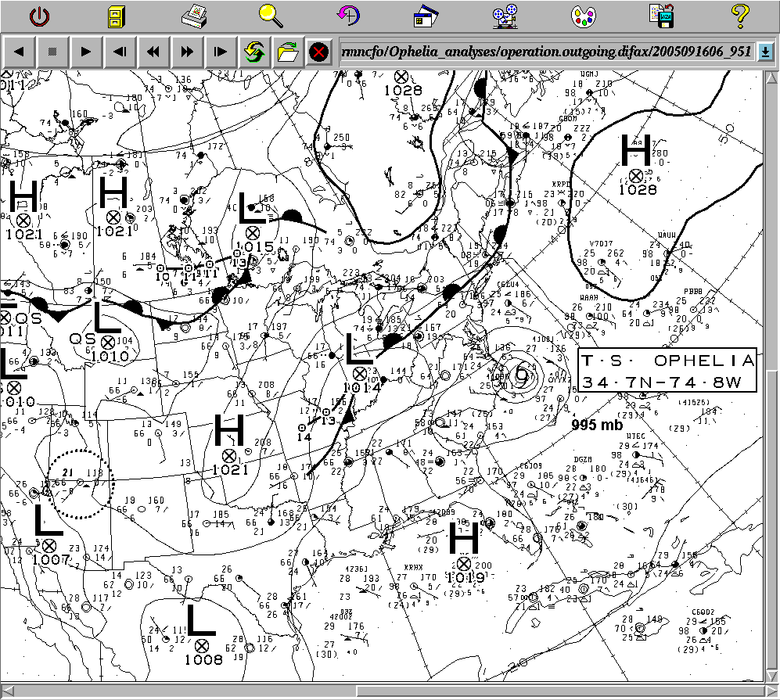
Task: Click the film projector animation icon
Action: 505,15
